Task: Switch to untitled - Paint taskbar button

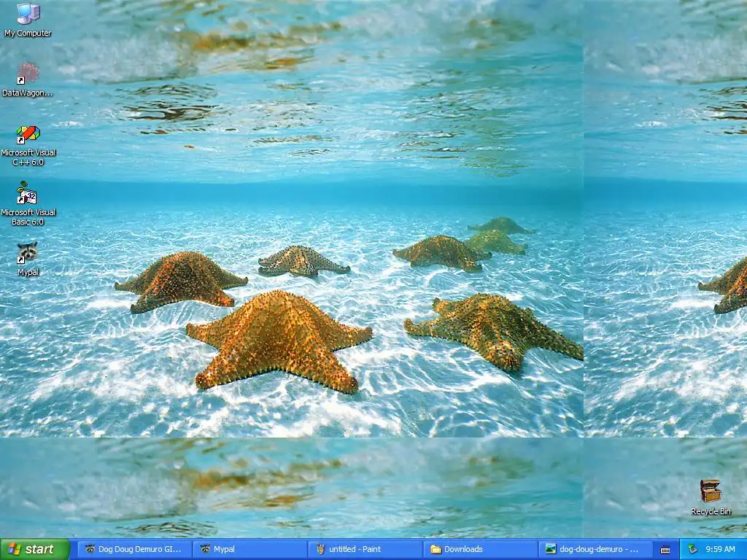Action: point(365,549)
